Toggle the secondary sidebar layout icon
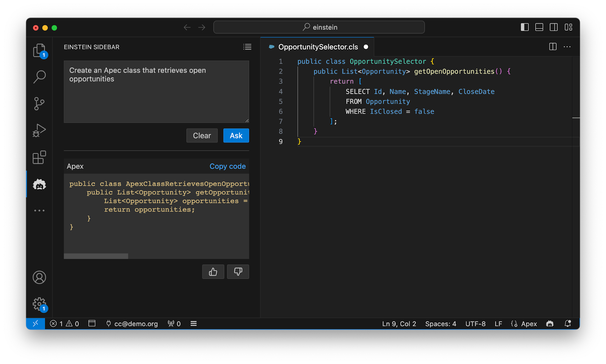This screenshot has width=606, height=364. 554,27
